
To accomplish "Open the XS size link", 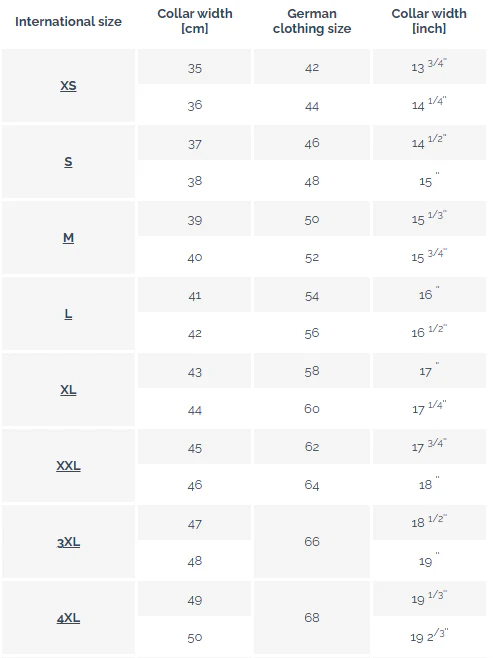I will [68, 86].
